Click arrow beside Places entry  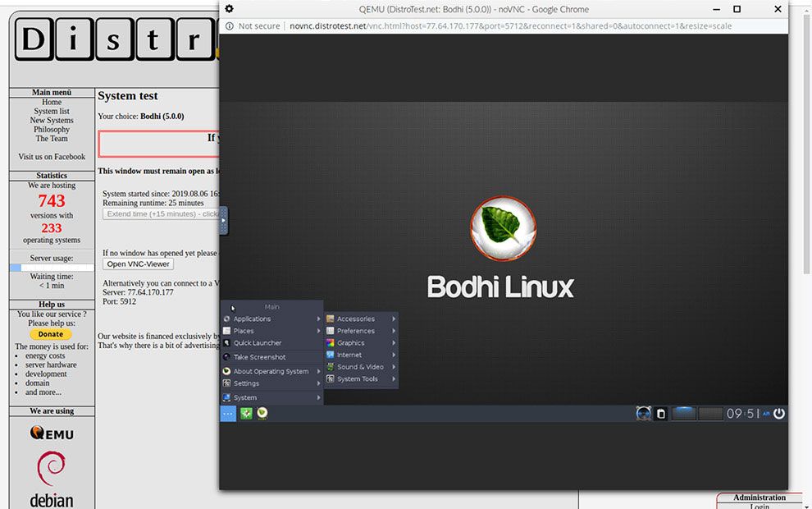click(318, 331)
